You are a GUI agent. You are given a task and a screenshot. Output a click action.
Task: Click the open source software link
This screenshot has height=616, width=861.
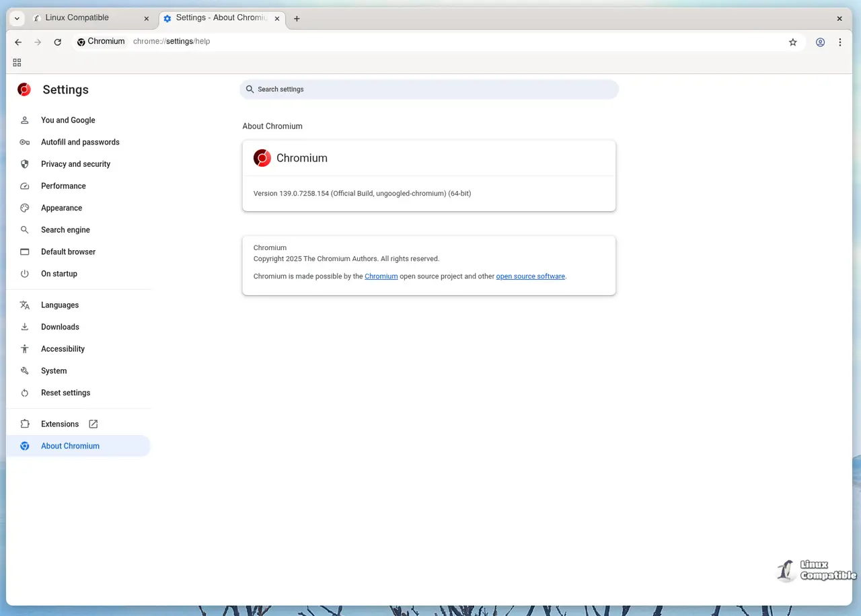click(530, 276)
